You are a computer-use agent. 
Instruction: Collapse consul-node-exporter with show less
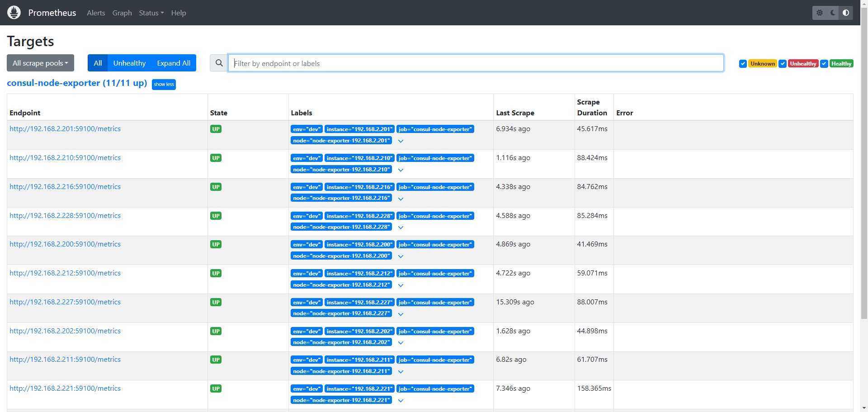coord(164,85)
